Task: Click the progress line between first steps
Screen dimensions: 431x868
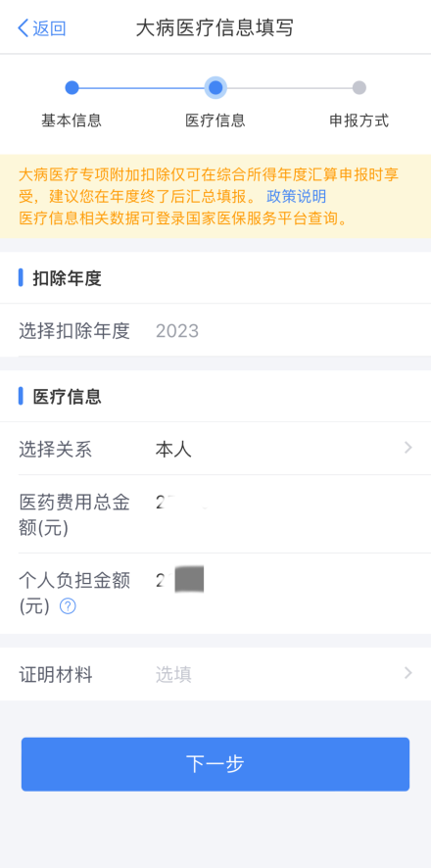Action: point(142,87)
